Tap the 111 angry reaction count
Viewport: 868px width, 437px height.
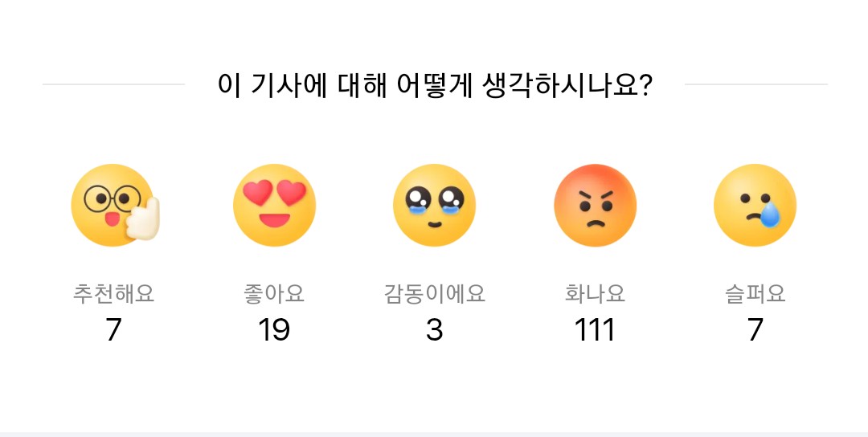click(595, 330)
